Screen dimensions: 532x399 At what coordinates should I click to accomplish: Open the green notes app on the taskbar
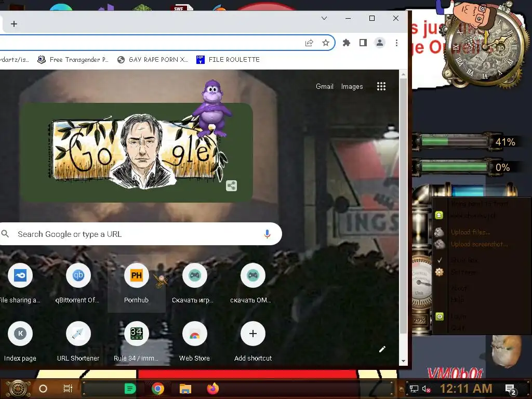pos(130,389)
